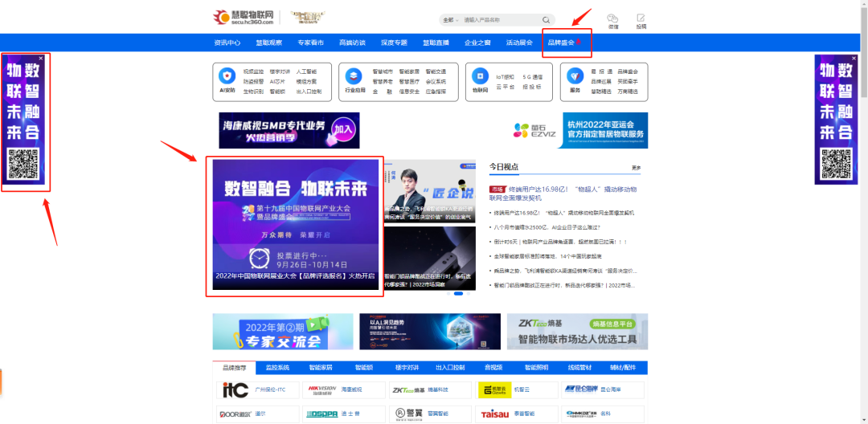Select the 智能照明 tab
This screenshot has width=868, height=424.
(536, 368)
